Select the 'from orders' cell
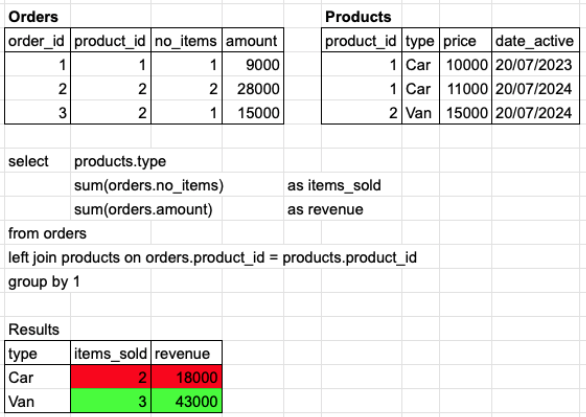Image resolution: width=586 pixels, height=417 pixels. point(47,234)
